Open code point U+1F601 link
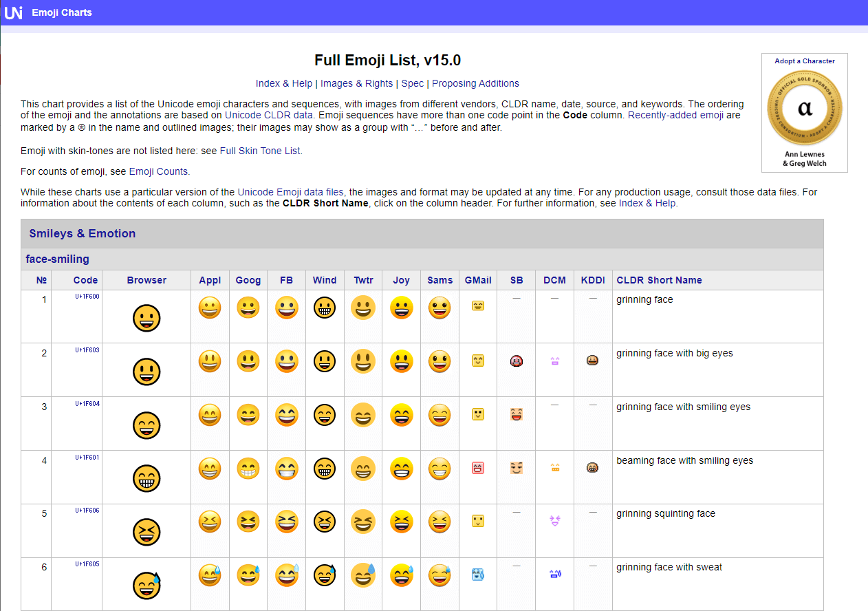The image size is (868, 611). tap(87, 457)
